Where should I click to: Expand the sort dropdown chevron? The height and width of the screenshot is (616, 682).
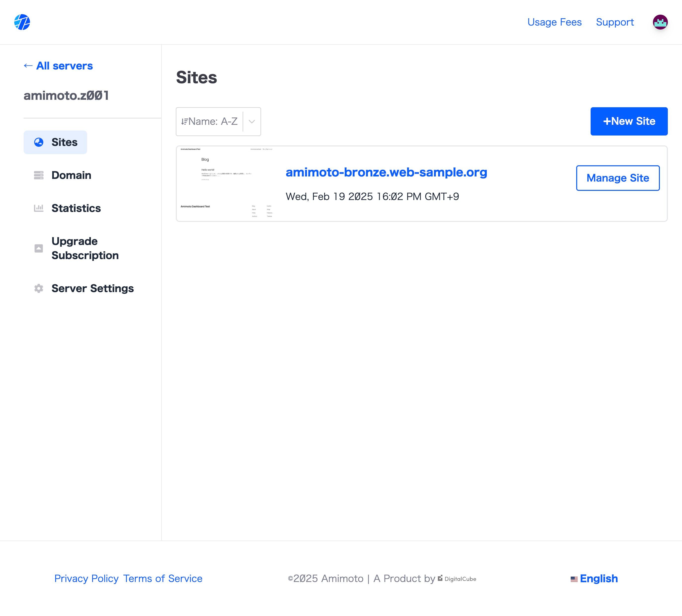coord(252,121)
